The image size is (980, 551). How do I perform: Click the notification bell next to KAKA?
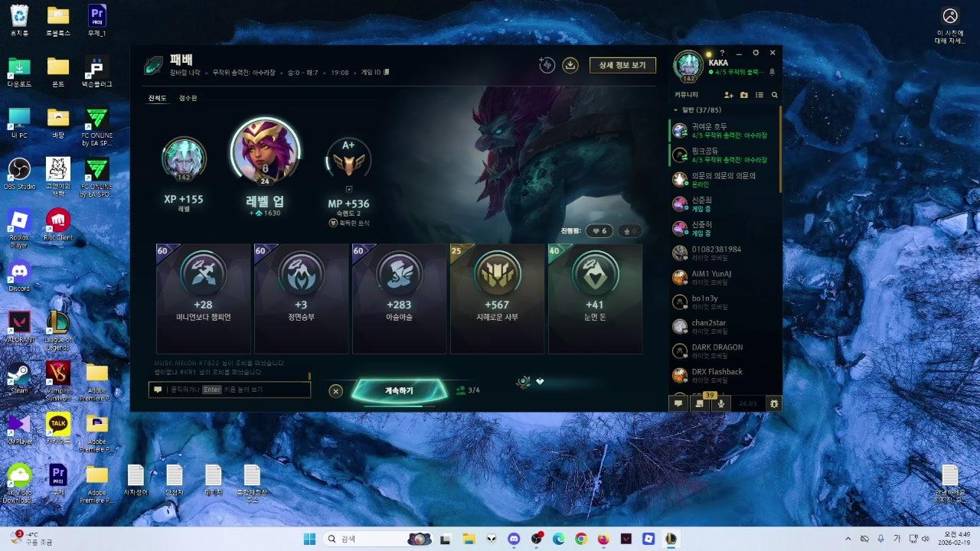[x=772, y=72]
